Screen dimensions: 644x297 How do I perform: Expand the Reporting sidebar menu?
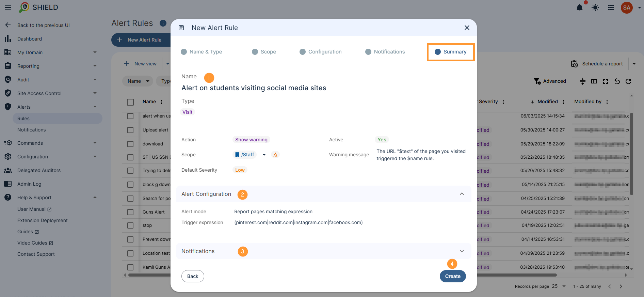coord(95,66)
